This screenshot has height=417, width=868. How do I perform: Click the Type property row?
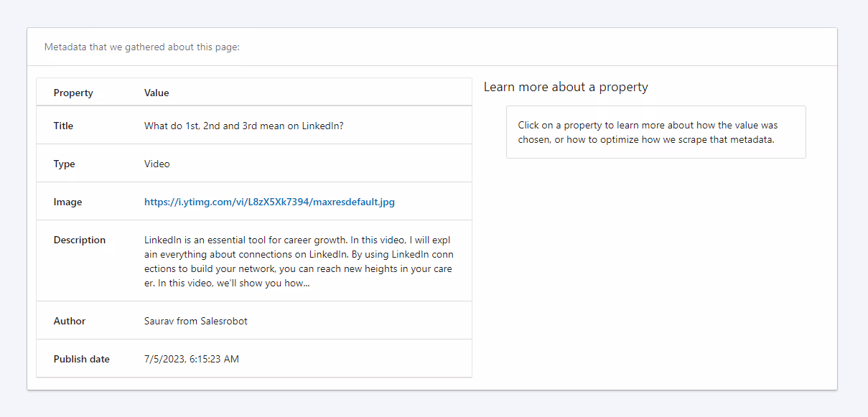64,164
